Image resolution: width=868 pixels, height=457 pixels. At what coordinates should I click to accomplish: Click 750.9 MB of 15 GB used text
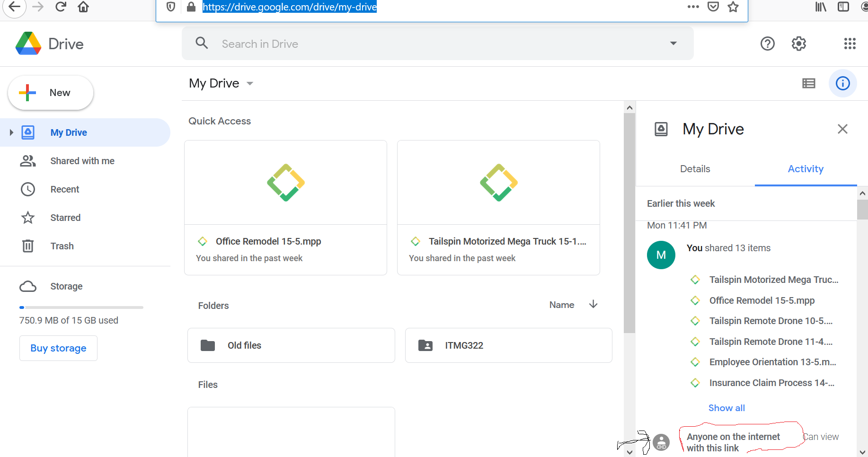[x=69, y=320]
